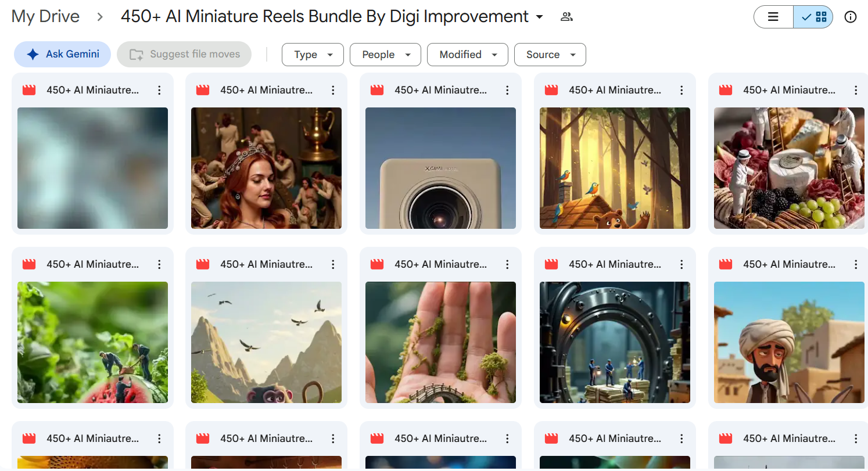Select the bank vault door thumbnail
Viewport: 868px width, 471px height.
[615, 343]
